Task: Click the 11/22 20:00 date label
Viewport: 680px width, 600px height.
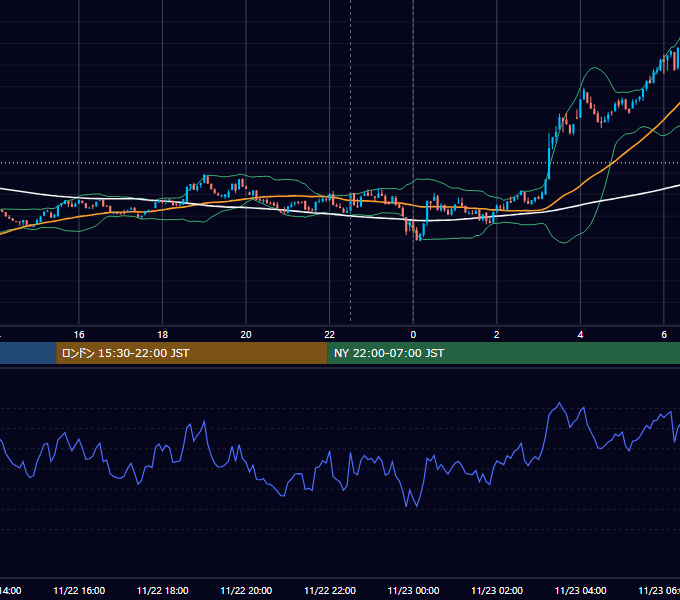Action: pos(246,591)
